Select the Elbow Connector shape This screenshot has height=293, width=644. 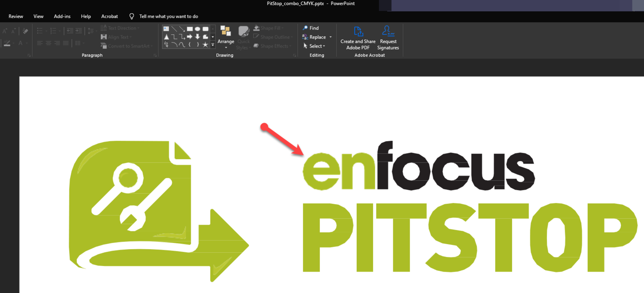(174, 37)
